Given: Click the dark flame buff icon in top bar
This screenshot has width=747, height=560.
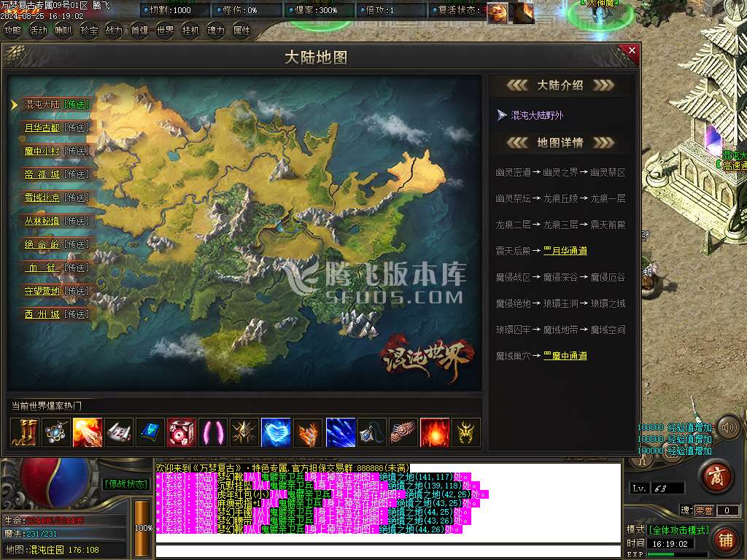Looking at the screenshot, I should click(523, 13).
